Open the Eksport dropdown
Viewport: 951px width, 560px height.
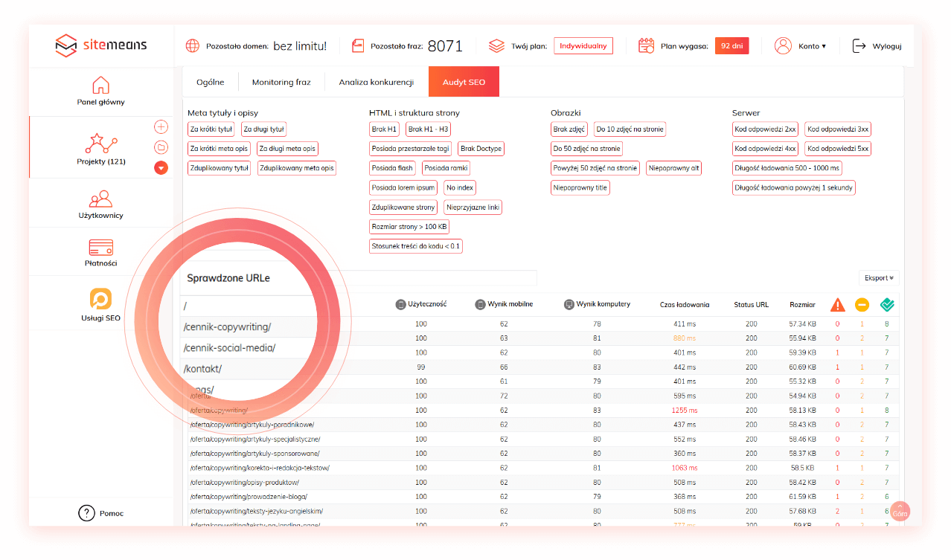pyautogui.click(x=878, y=278)
